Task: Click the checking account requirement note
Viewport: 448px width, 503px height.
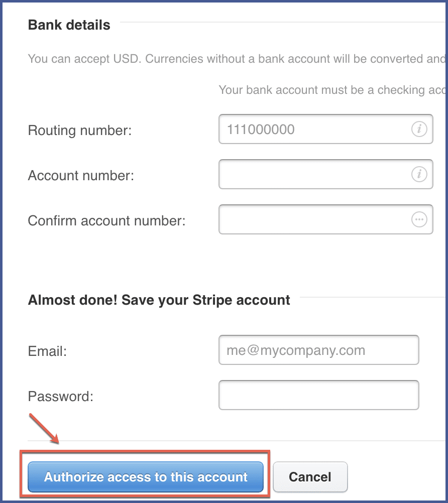Action: pyautogui.click(x=332, y=90)
